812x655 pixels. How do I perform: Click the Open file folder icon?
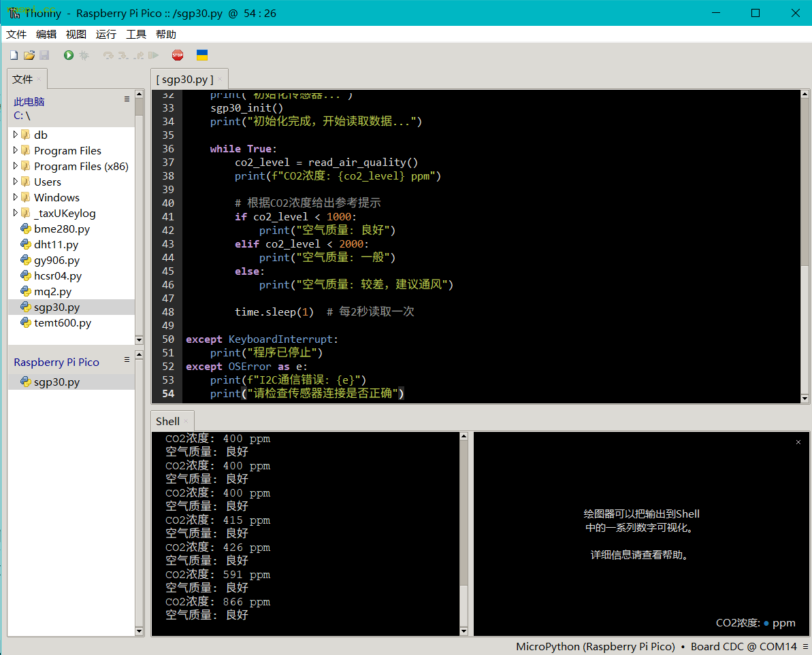[29, 55]
